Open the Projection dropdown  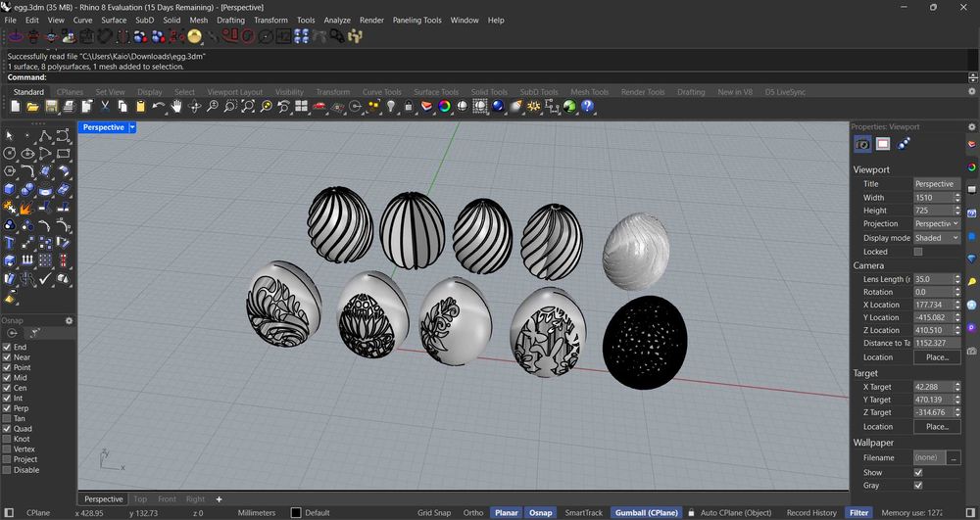coord(937,223)
